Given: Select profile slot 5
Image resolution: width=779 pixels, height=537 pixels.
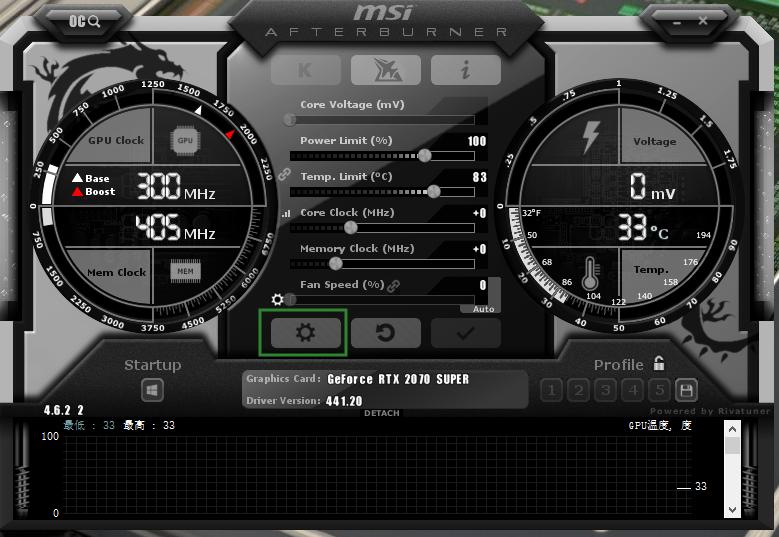Looking at the screenshot, I should 659,390.
